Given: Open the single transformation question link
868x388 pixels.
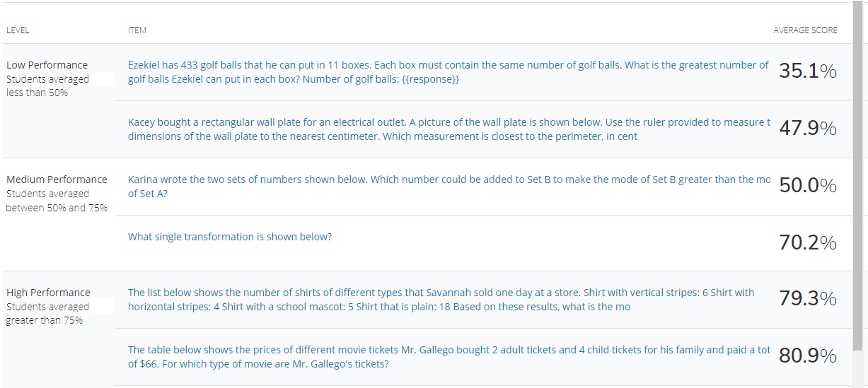Looking at the screenshot, I should (x=230, y=237).
